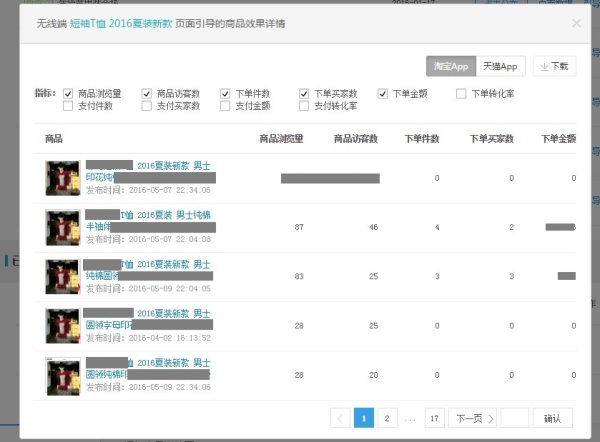
Task: Click fifth product thumbnail image
Action: pos(62,376)
